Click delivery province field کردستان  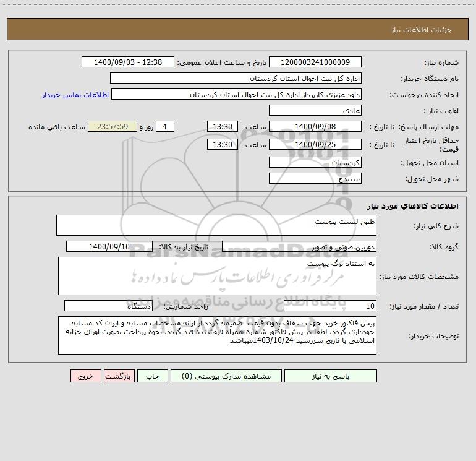(315, 162)
